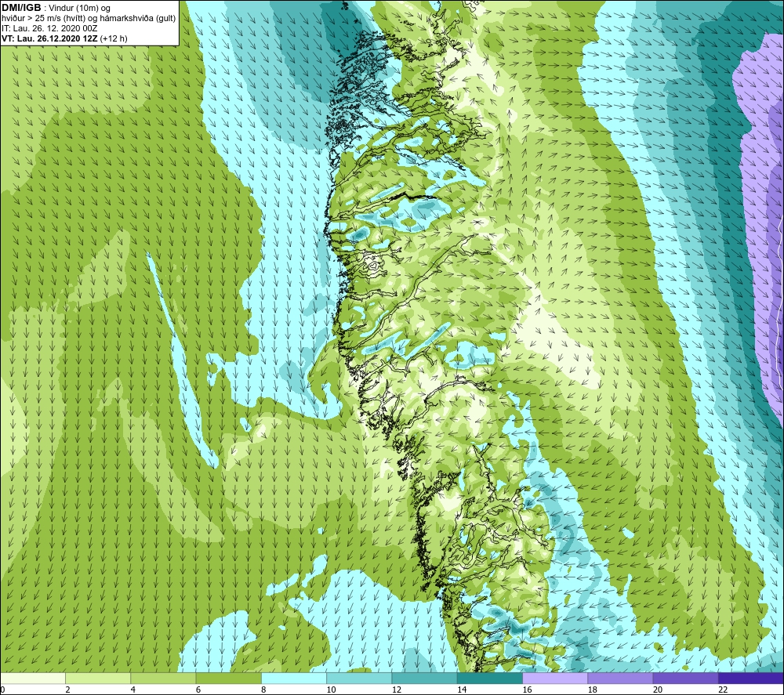Click the 20-22 m/s violet legend swatch
The width and height of the screenshot is (784, 695).
coord(685,678)
